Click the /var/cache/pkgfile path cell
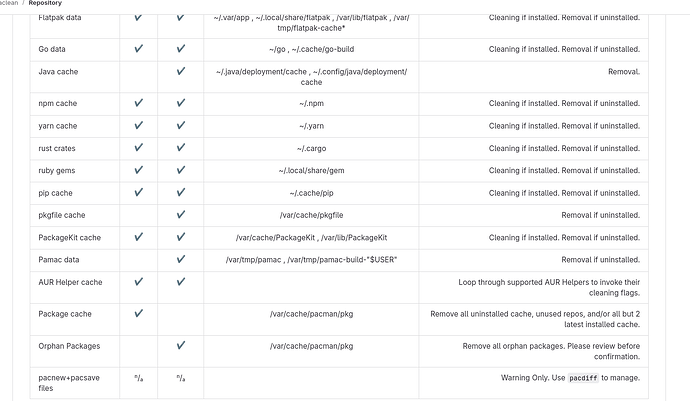The width and height of the screenshot is (690, 401). tap(311, 215)
